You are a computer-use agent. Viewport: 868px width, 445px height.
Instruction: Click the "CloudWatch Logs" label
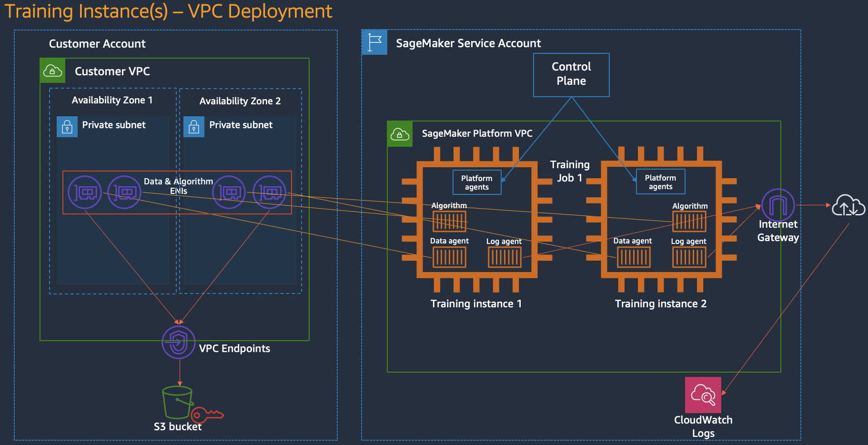click(703, 426)
